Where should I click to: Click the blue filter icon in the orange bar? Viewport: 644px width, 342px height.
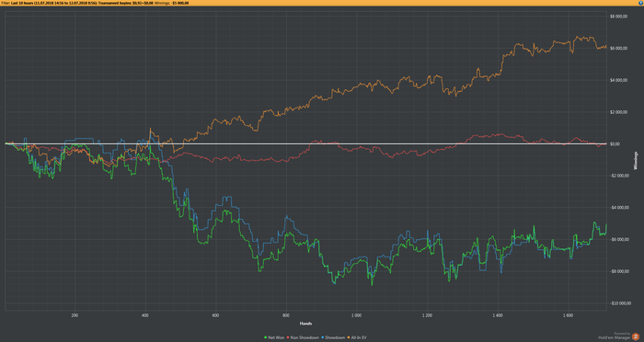[x=640, y=3]
